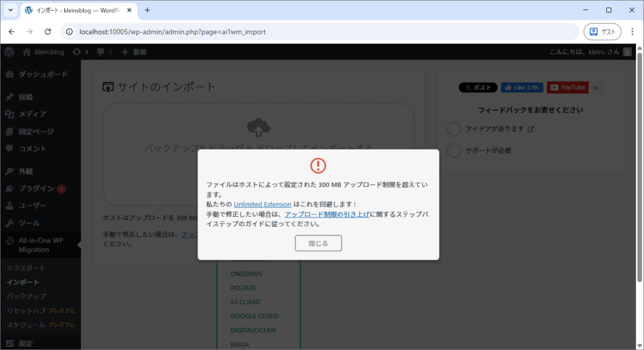Open the comments bubble in admin bar
The width and height of the screenshot is (644, 350).
[104, 52]
